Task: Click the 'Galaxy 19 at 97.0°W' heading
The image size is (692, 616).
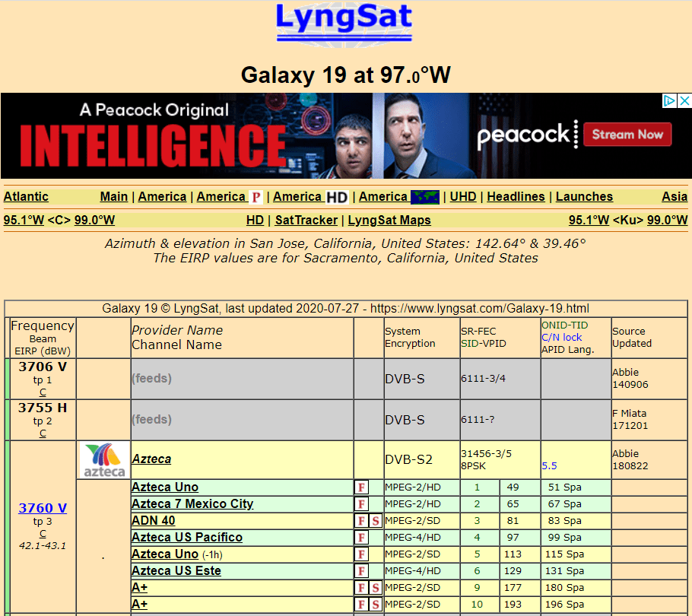Action: tap(345, 75)
